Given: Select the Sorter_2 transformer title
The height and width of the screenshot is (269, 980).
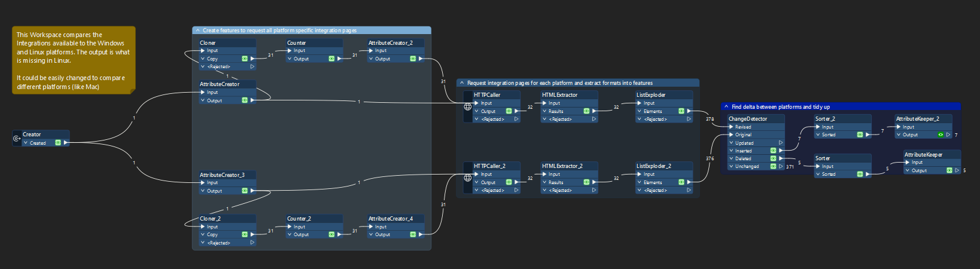Looking at the screenshot, I should pos(825,119).
